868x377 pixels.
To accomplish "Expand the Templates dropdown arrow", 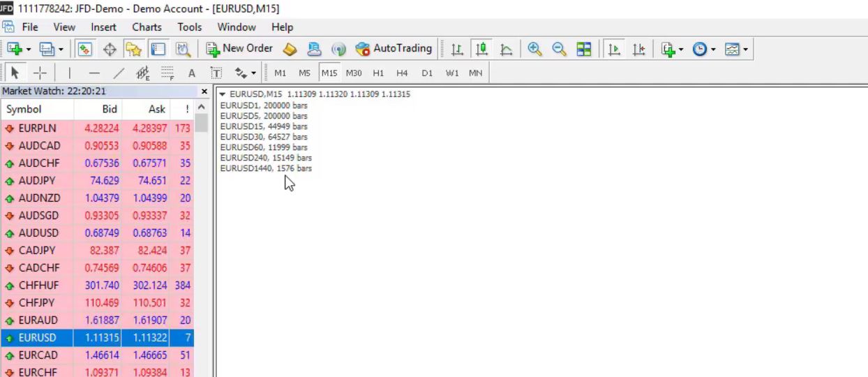I will pyautogui.click(x=745, y=50).
